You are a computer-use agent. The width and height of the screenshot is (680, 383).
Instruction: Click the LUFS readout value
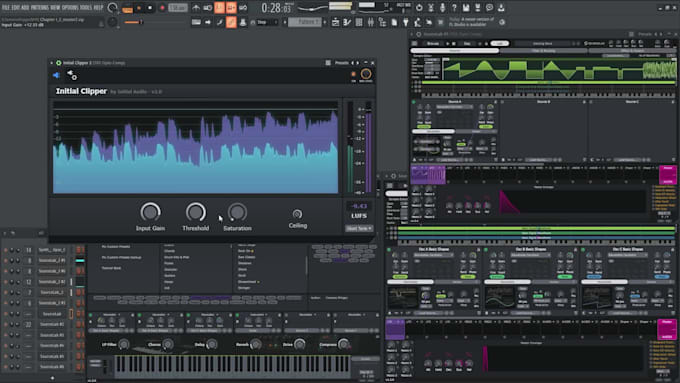pyautogui.click(x=359, y=206)
